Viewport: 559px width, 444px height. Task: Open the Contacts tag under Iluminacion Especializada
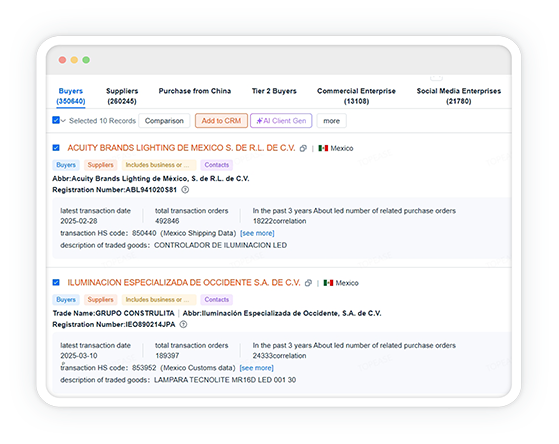point(217,300)
